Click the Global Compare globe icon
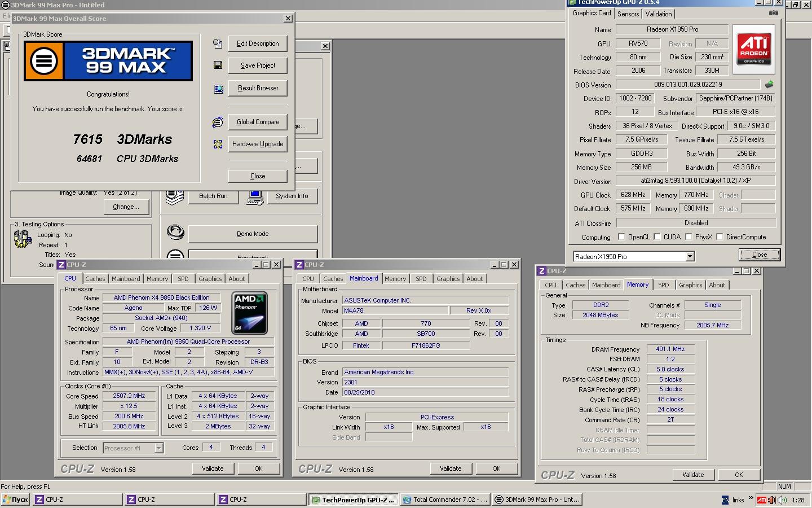 (x=218, y=122)
